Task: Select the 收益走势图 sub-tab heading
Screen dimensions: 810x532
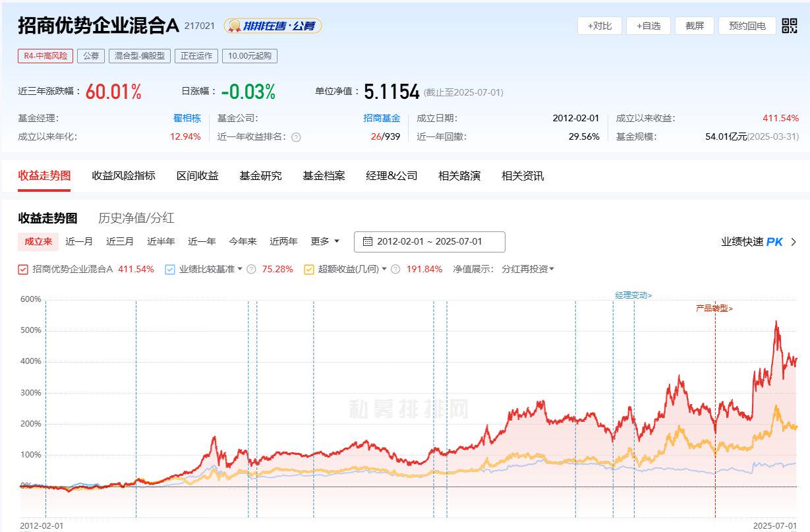Action: click(47, 218)
